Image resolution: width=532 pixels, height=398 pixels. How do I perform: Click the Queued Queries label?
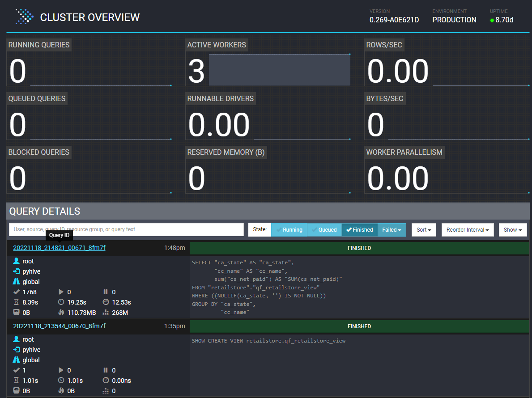[37, 98]
